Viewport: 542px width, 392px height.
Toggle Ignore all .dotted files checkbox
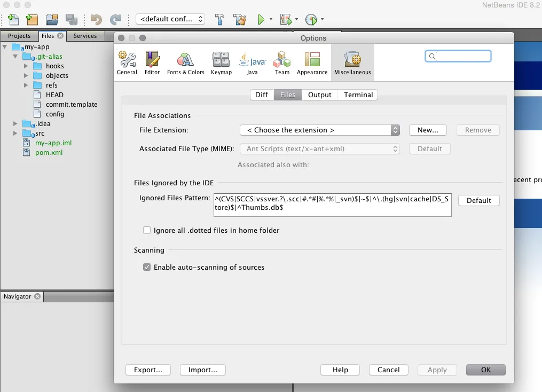[x=147, y=230]
